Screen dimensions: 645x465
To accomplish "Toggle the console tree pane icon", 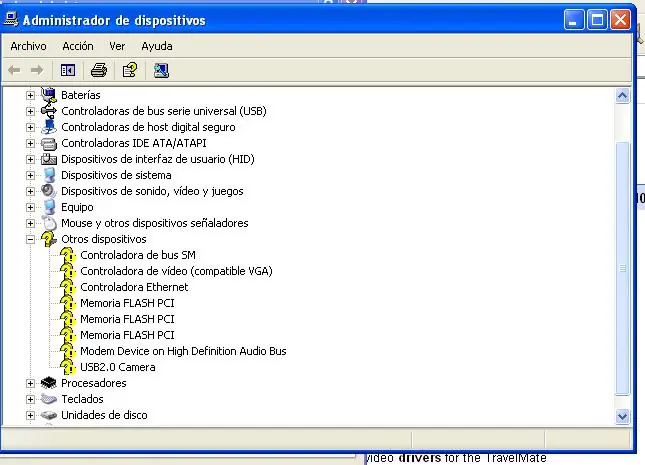I will 68,70.
